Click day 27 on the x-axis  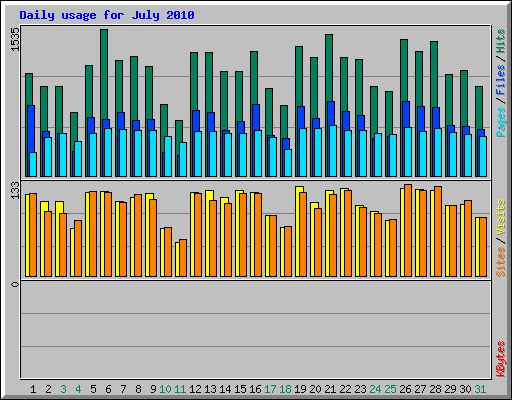click(x=420, y=389)
